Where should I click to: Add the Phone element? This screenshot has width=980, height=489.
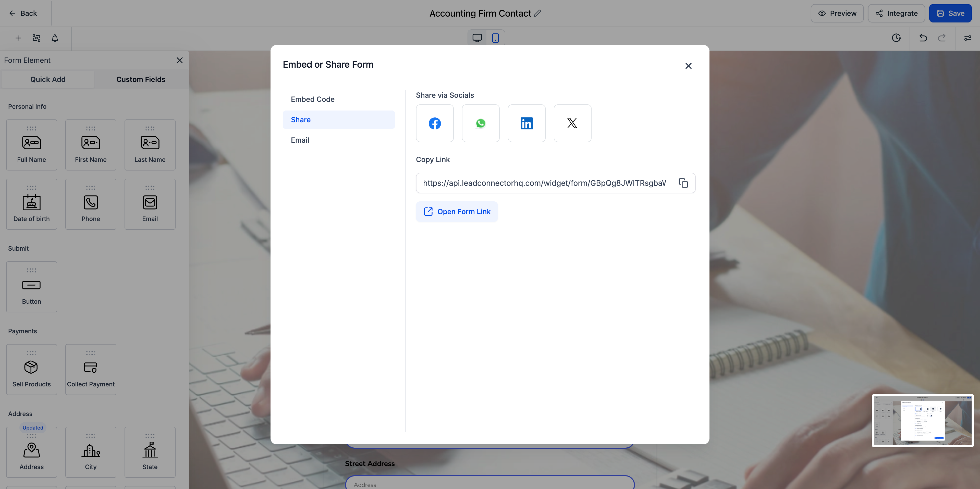point(91,204)
